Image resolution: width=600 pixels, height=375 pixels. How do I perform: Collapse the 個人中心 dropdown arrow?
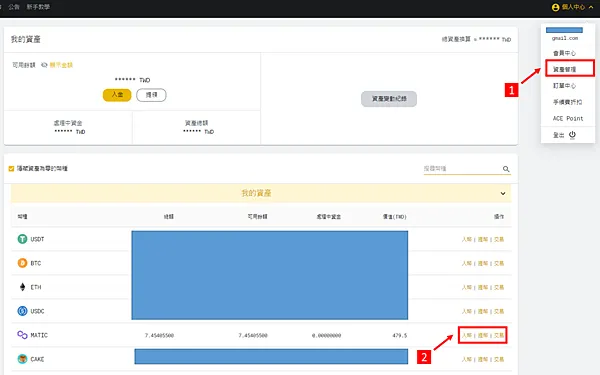pyautogui.click(x=591, y=7)
